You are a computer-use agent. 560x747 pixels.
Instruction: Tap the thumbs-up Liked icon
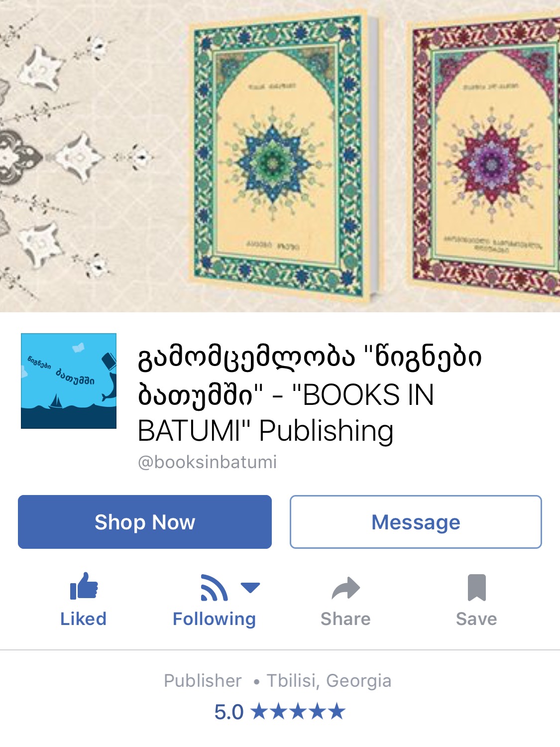(x=84, y=586)
